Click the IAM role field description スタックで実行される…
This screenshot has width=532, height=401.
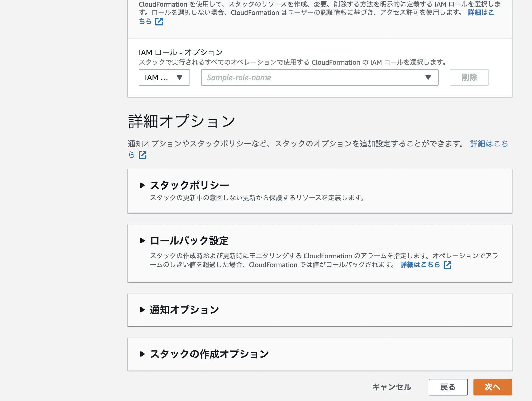coord(293,62)
